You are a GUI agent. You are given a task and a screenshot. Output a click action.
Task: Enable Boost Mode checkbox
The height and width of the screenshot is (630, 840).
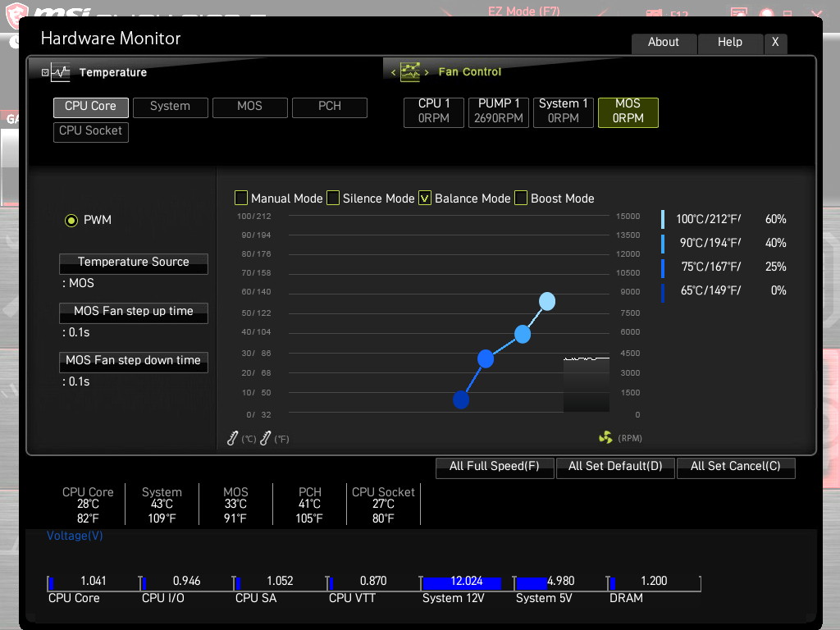tap(521, 198)
